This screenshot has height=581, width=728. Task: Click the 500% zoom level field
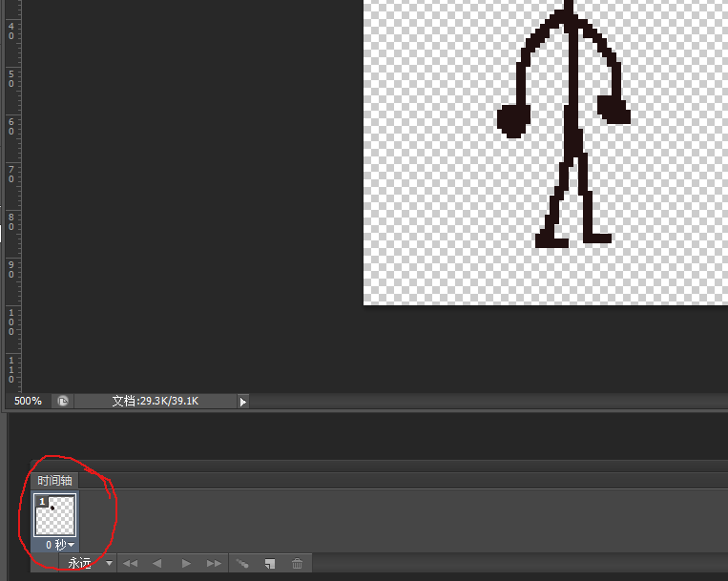28,401
